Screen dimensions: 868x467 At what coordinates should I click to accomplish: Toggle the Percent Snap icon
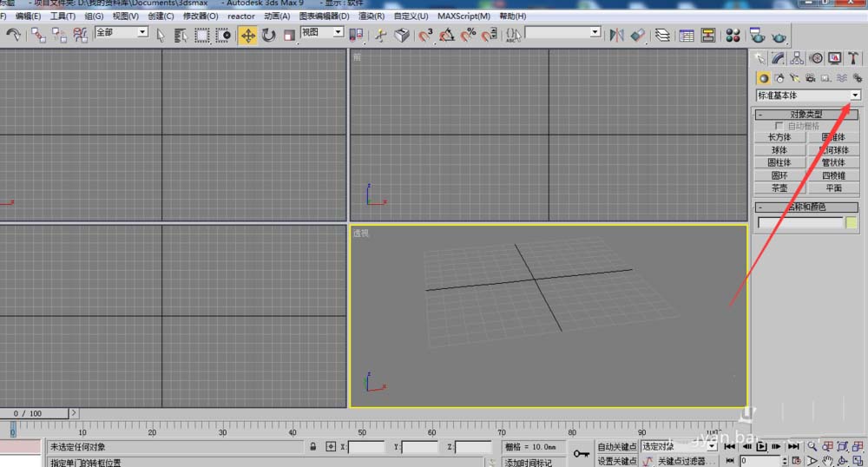pos(469,36)
